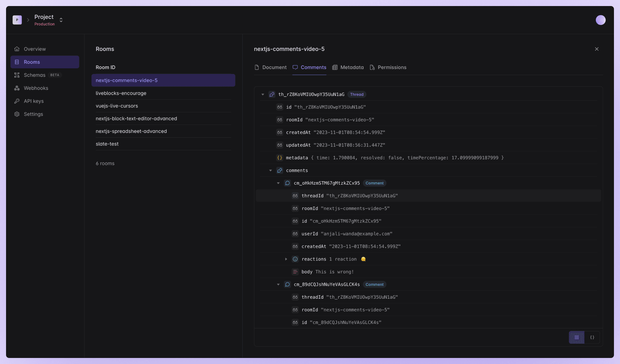
Task: Open the Production environment switcher
Action: (60, 20)
